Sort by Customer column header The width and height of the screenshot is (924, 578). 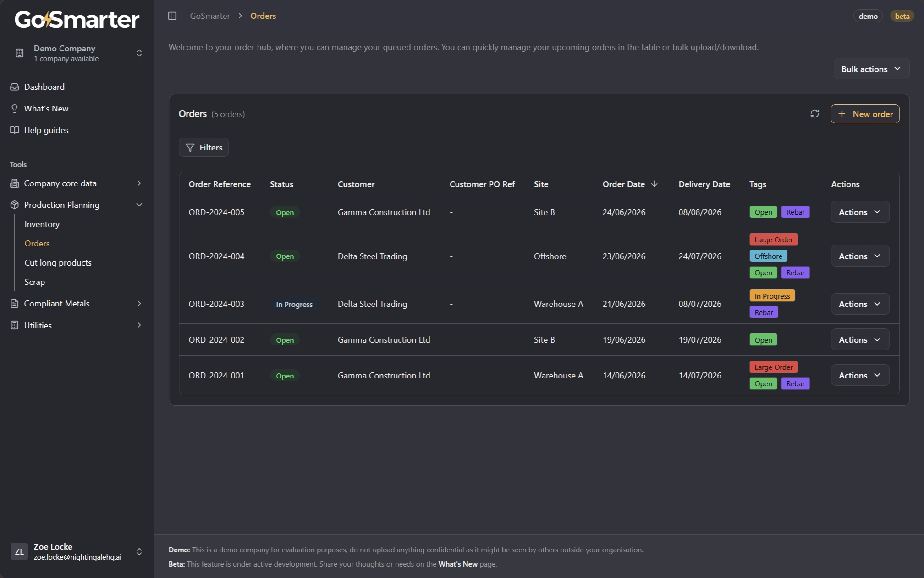click(x=356, y=184)
